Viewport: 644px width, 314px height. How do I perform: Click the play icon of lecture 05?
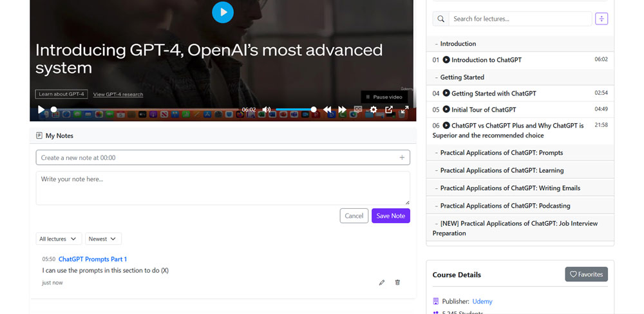point(446,110)
